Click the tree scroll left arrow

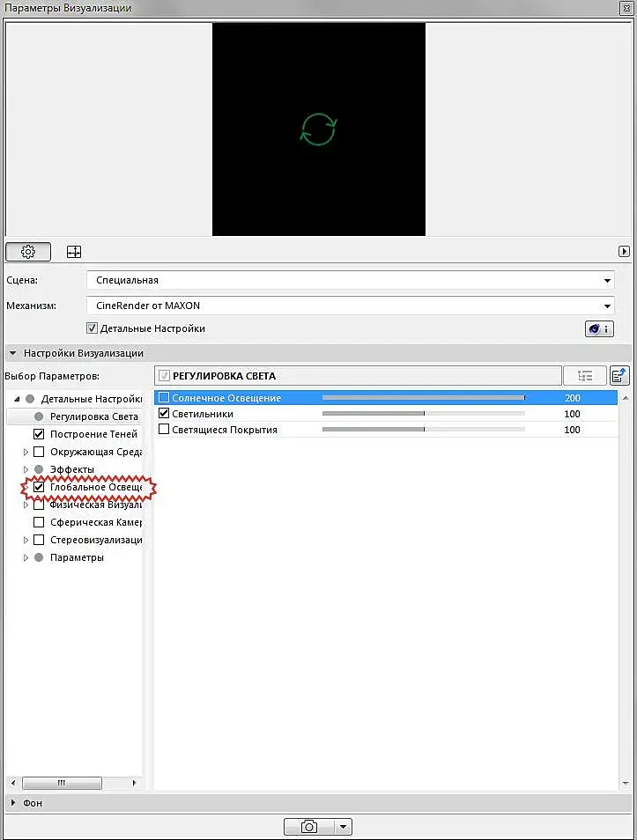coord(13,783)
